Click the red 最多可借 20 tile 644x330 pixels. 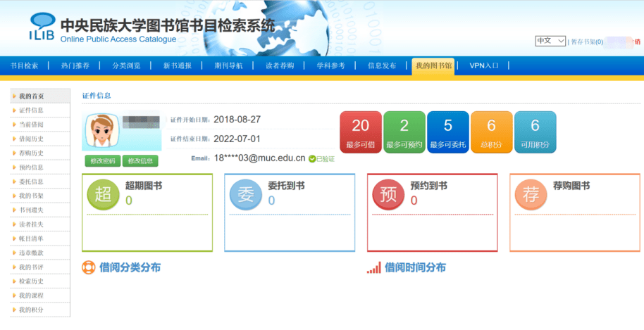point(361,132)
